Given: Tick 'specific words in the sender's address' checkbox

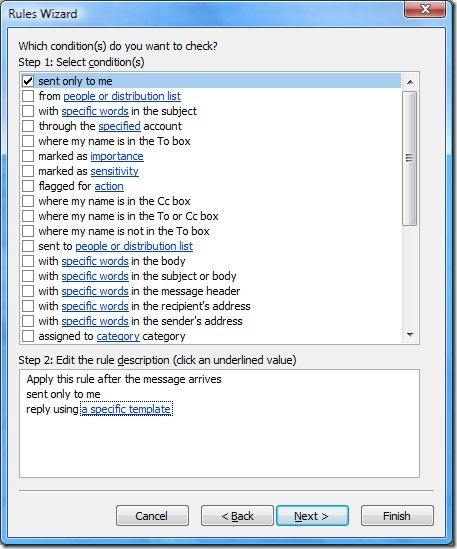Looking at the screenshot, I should (28, 321).
